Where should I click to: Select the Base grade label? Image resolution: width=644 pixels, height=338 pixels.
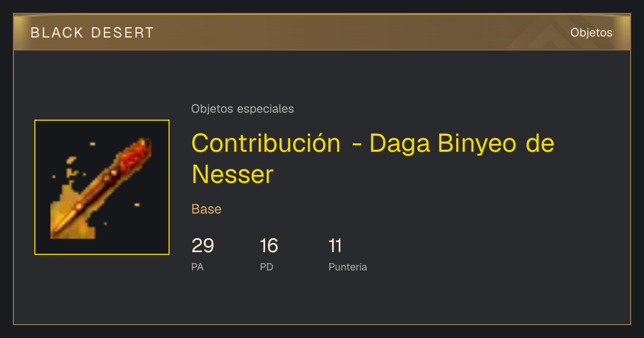[207, 209]
